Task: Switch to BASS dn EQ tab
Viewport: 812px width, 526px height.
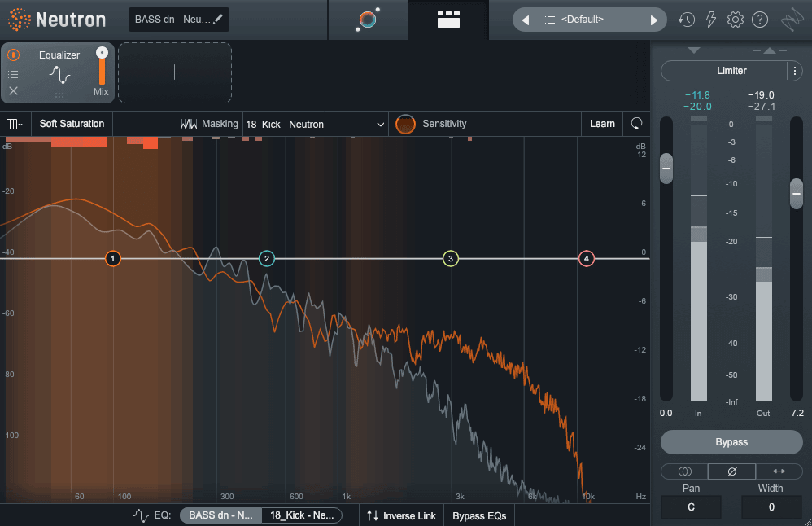Action: 220,515
